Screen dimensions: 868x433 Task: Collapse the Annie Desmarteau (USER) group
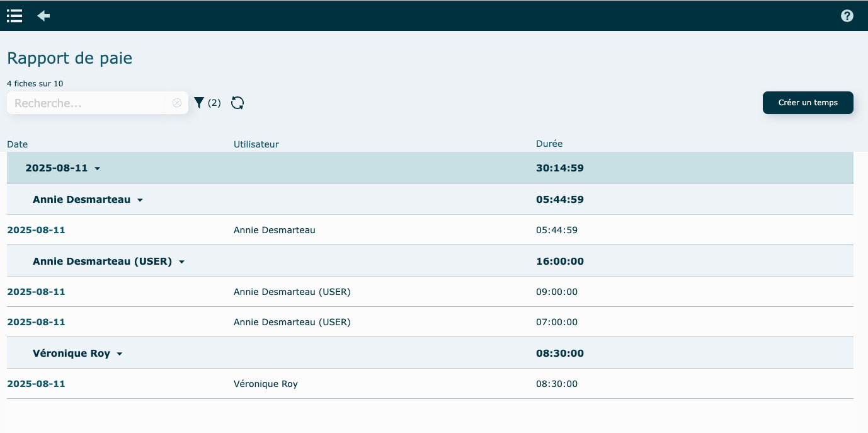pos(181,262)
